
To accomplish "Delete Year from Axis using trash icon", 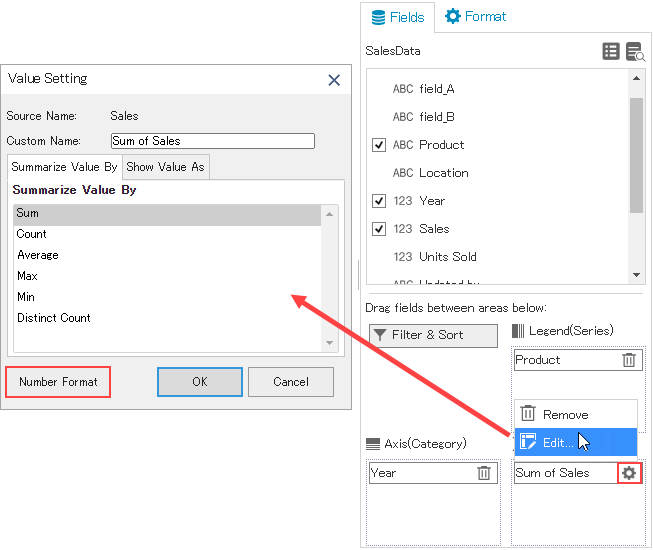I will tap(484, 473).
